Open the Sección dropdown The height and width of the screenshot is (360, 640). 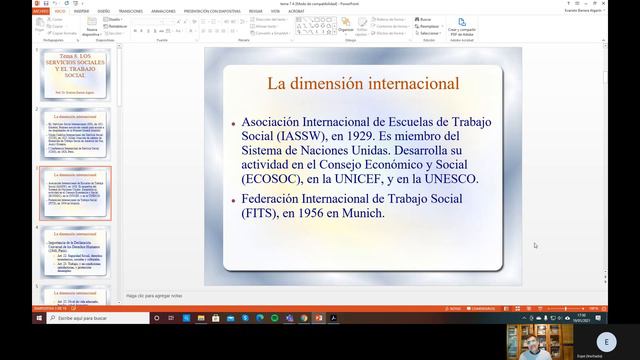point(113,33)
